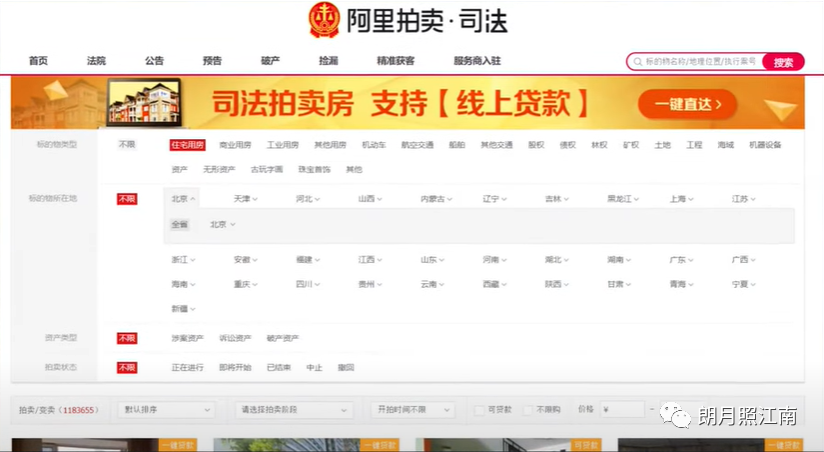This screenshot has width=824, height=452.
Task: Tick the 可贷款 checkbox
Action: (479, 410)
